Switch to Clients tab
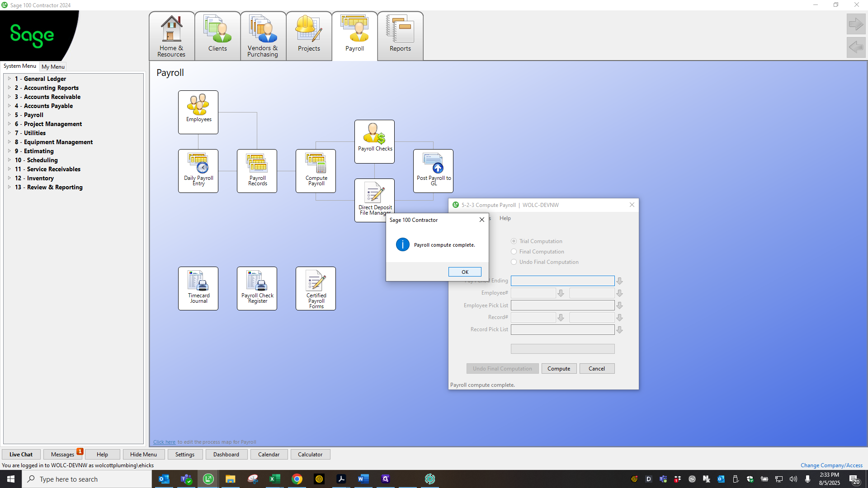The height and width of the screenshot is (488, 868). click(x=217, y=36)
